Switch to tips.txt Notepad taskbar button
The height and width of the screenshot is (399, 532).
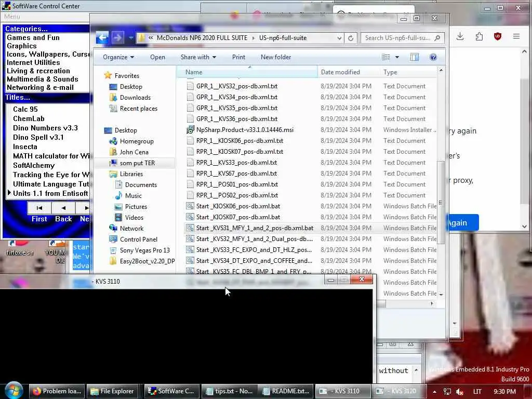pos(229,391)
